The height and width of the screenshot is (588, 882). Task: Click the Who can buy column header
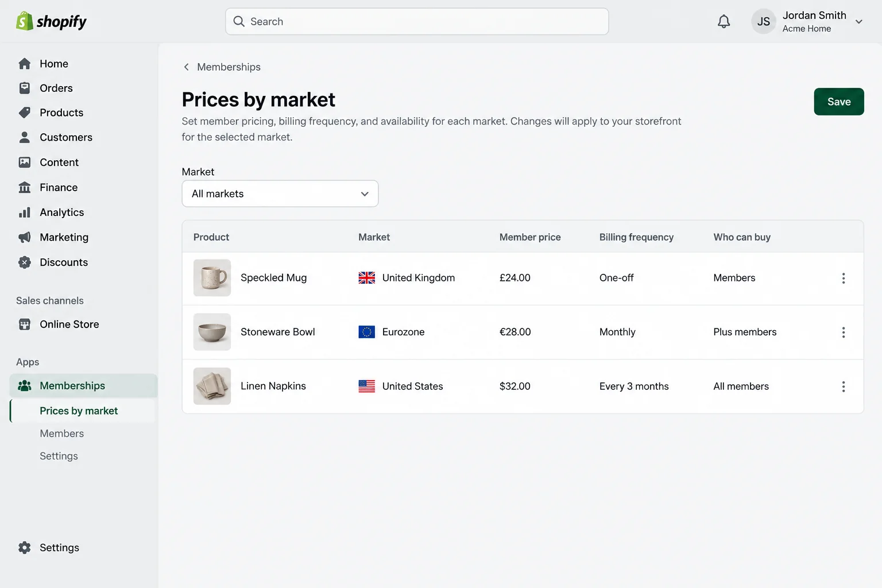point(742,237)
